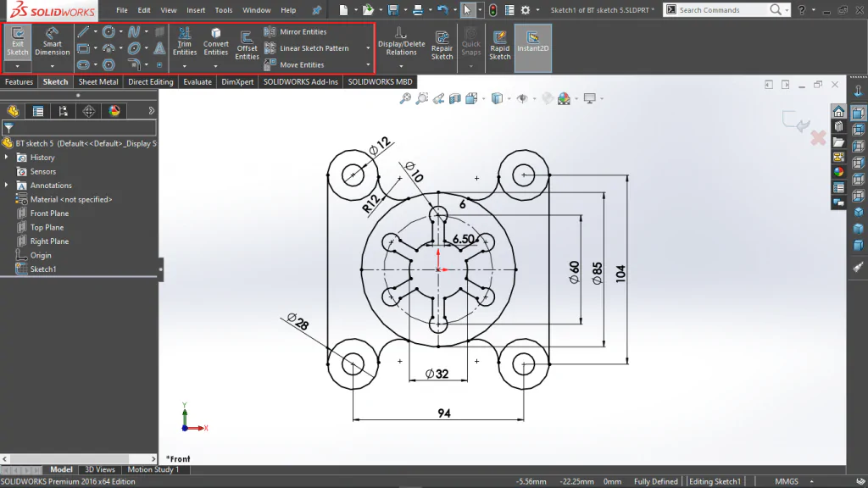Switch to the Motion Study 1 tab
Screen dimensions: 868x488
[x=153, y=469]
